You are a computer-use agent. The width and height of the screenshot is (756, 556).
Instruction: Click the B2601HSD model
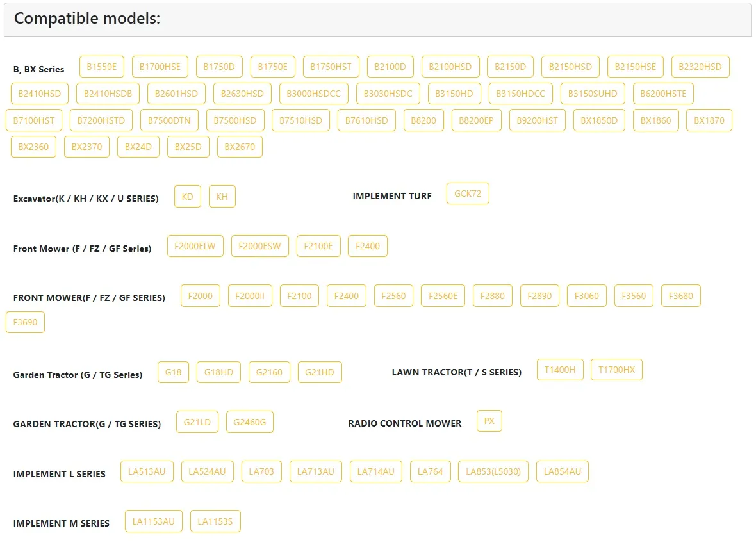176,94
